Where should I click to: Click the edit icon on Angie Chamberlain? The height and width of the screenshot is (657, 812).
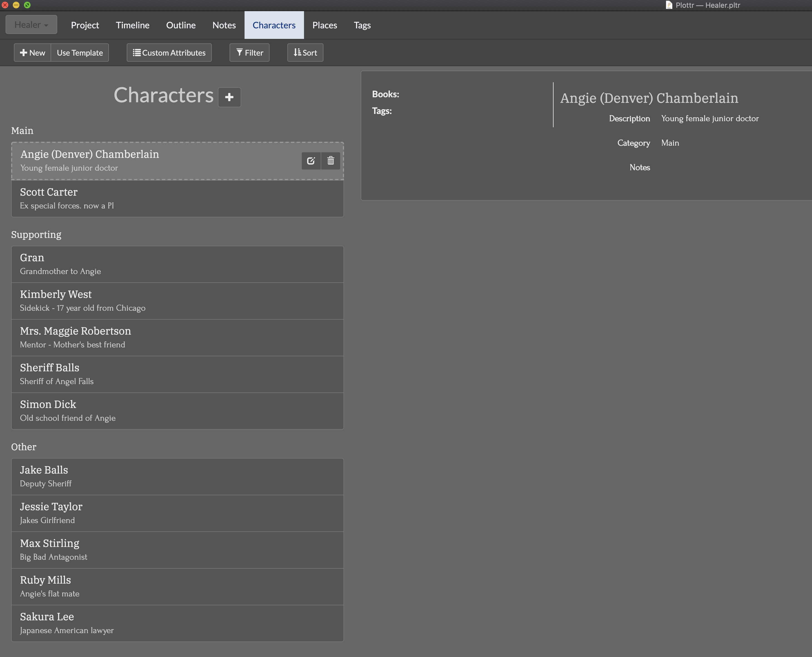click(x=311, y=161)
